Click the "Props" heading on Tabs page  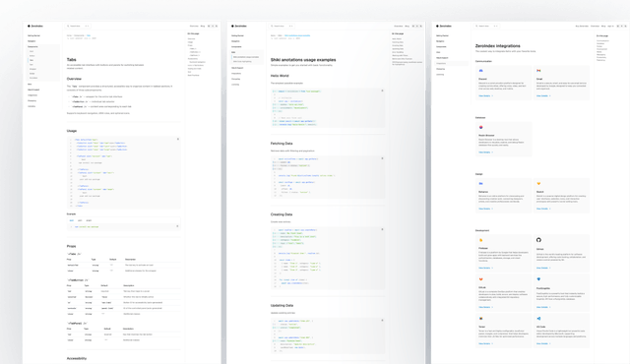pyautogui.click(x=71, y=246)
